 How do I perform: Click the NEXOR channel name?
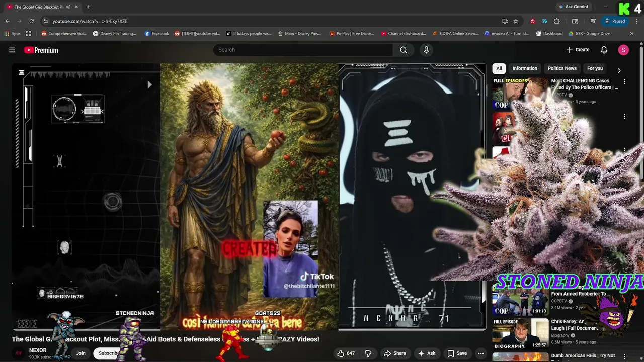pos(38,350)
